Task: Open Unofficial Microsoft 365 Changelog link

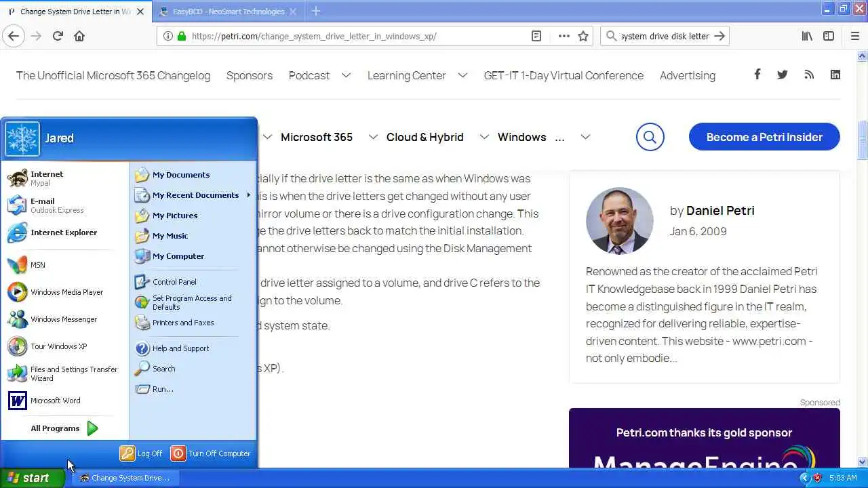Action: (113, 75)
